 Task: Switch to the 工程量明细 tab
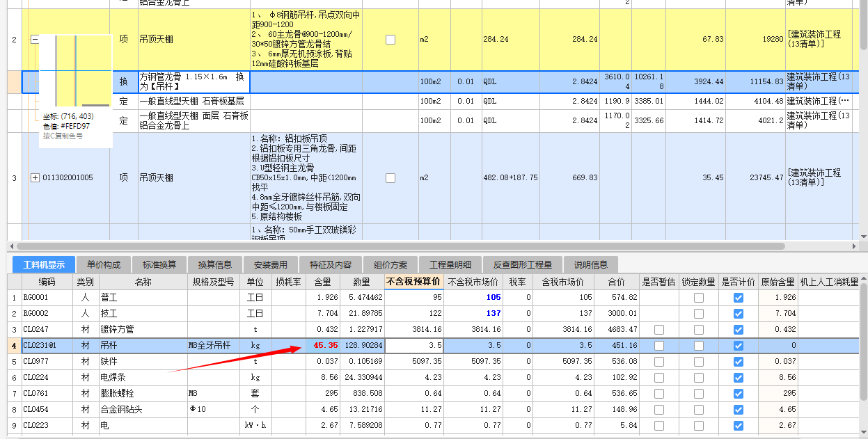[x=450, y=265]
